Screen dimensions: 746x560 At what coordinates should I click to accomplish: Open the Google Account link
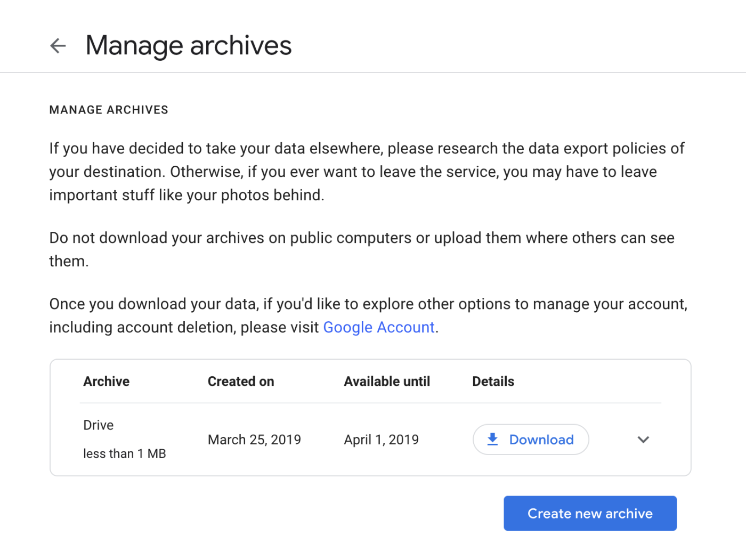(379, 327)
